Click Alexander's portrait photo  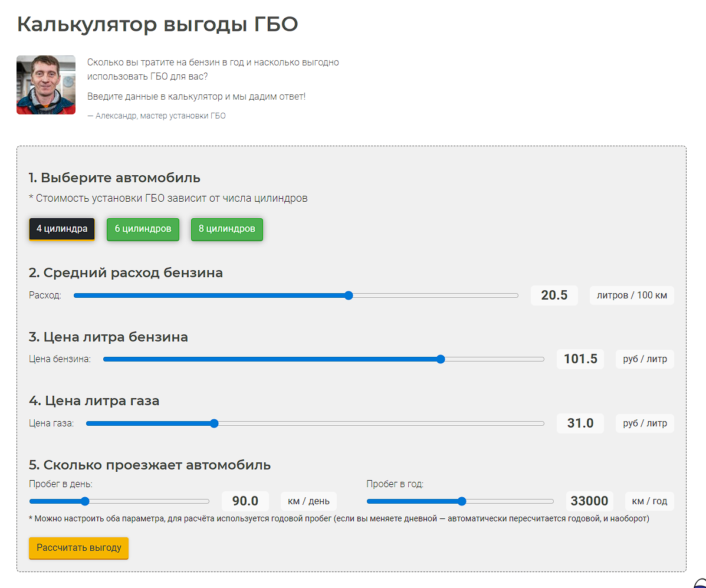[46, 85]
